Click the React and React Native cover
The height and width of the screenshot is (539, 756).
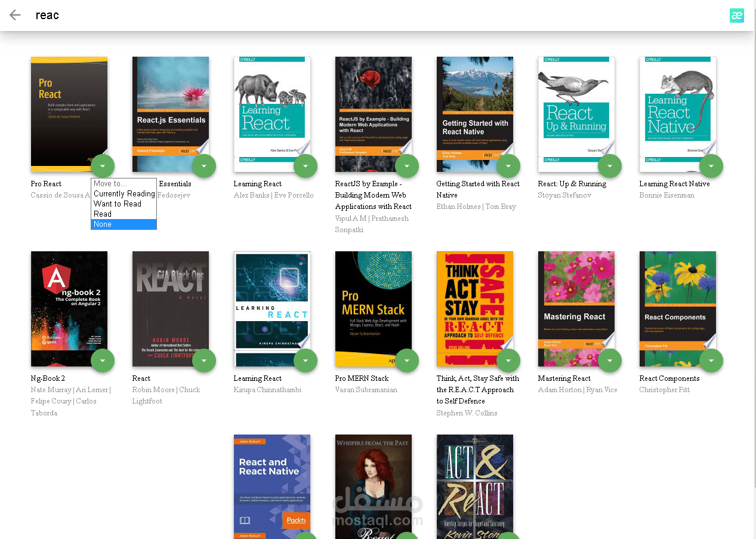click(x=272, y=486)
